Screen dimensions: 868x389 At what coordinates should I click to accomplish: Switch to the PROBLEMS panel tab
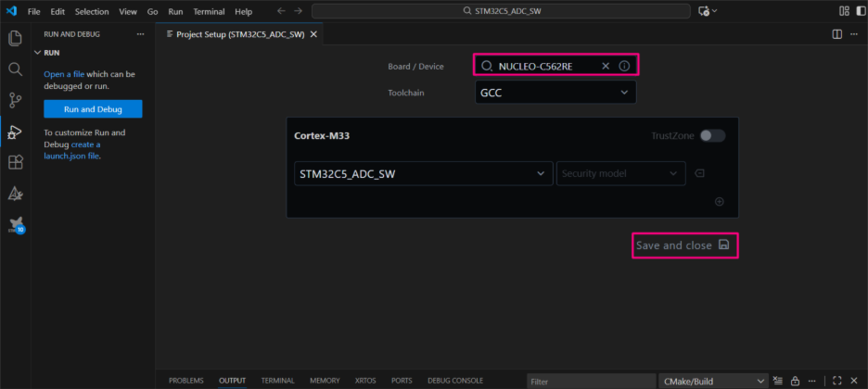[186, 381]
